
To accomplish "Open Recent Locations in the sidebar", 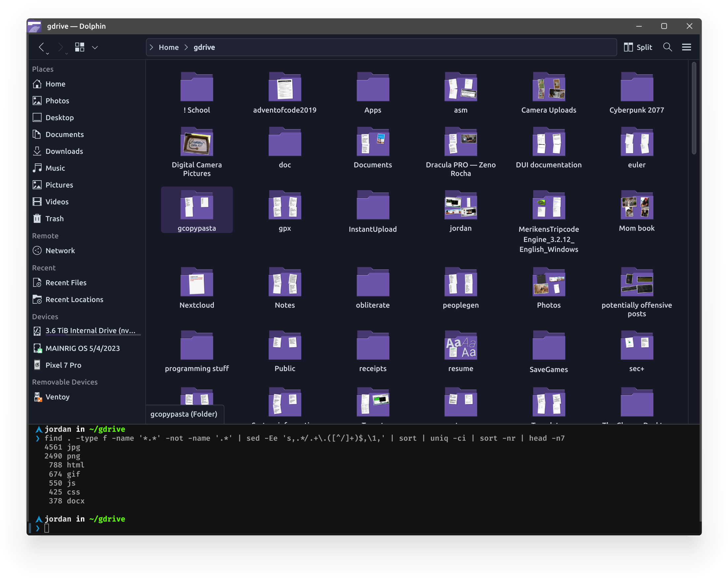I will 86,299.
